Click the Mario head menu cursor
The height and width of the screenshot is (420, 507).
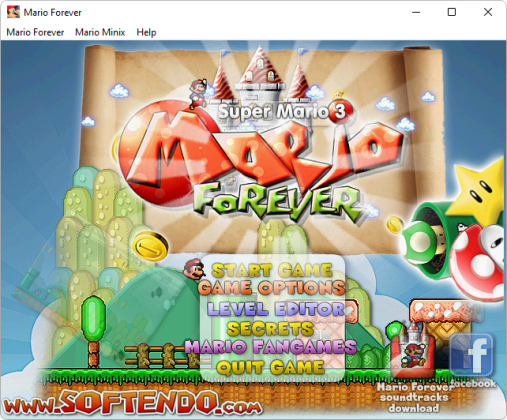194,269
